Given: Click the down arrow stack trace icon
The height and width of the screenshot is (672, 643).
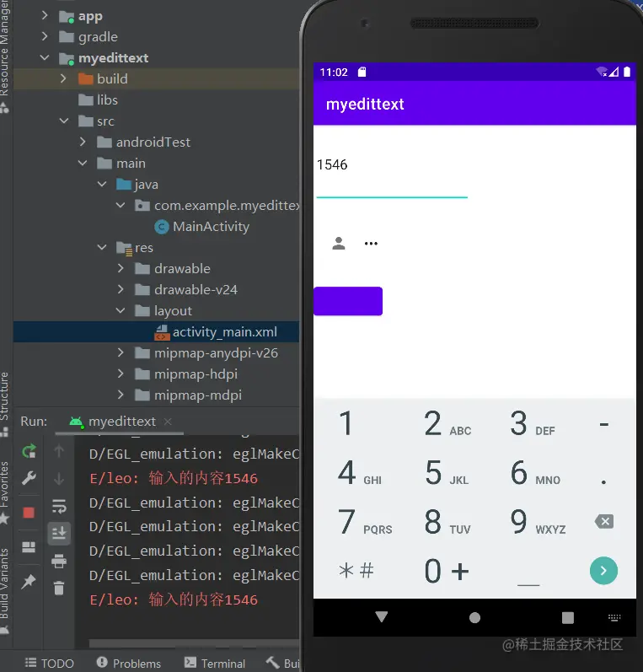Looking at the screenshot, I should click(59, 478).
